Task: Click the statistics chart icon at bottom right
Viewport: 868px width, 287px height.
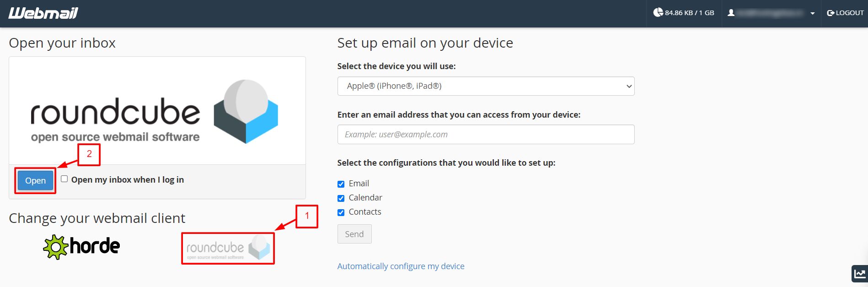Action: pyautogui.click(x=860, y=274)
